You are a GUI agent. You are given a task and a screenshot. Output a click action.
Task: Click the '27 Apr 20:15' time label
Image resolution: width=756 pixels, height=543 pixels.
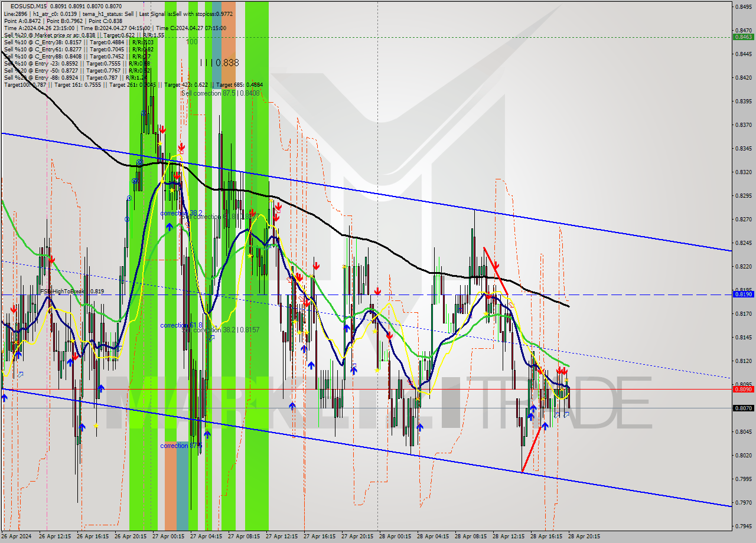pos(357,537)
